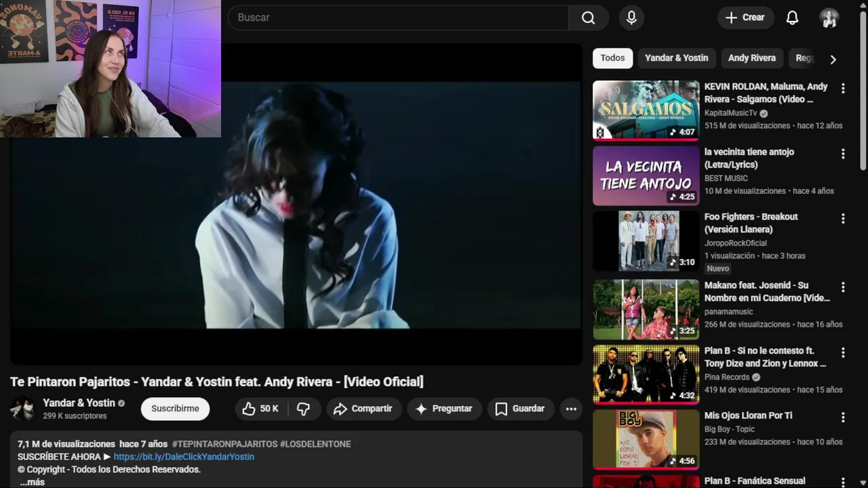Open the Makano Su Nombre en mi Cuaderno thumbnail
The width and height of the screenshot is (868, 488).
pyautogui.click(x=646, y=309)
